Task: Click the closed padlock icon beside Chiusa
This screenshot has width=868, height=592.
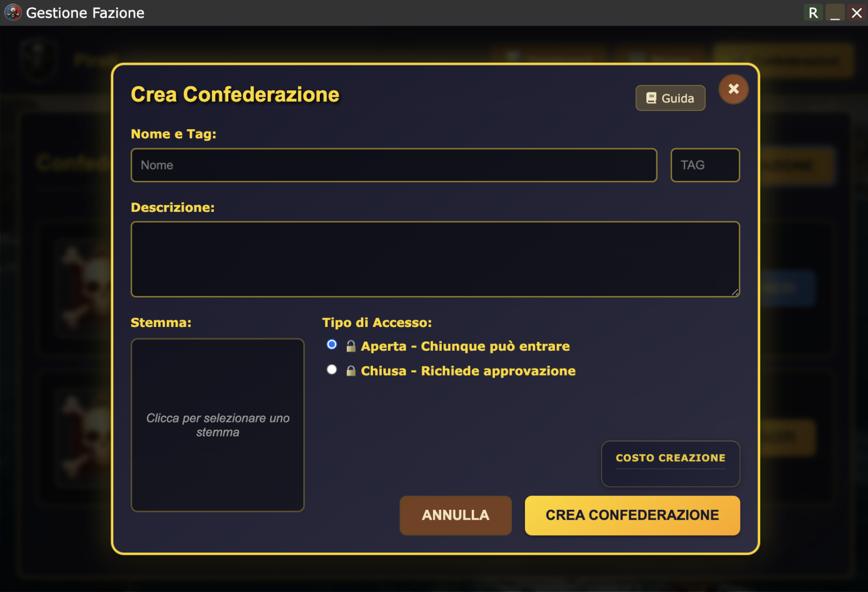Action: (x=351, y=370)
